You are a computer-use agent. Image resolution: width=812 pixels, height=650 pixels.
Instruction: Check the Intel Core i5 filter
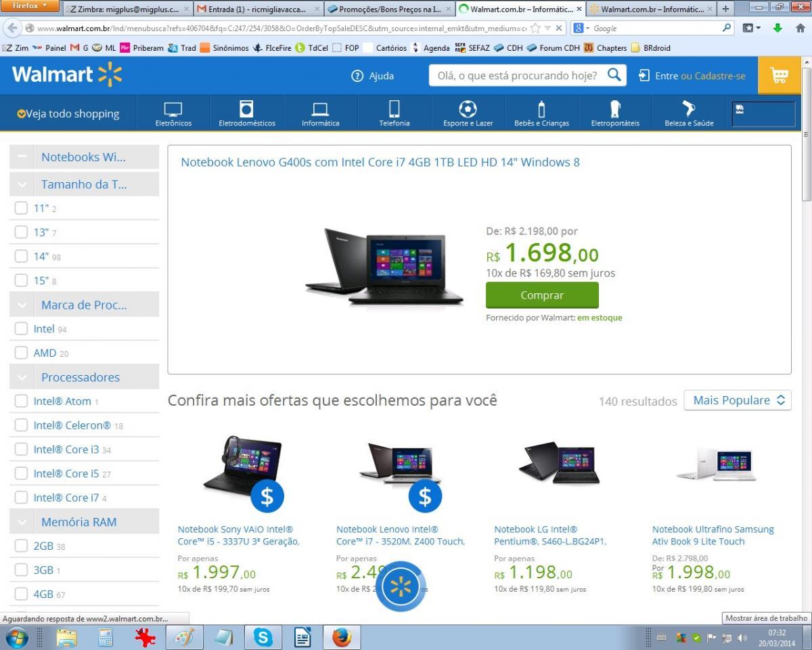tap(21, 473)
